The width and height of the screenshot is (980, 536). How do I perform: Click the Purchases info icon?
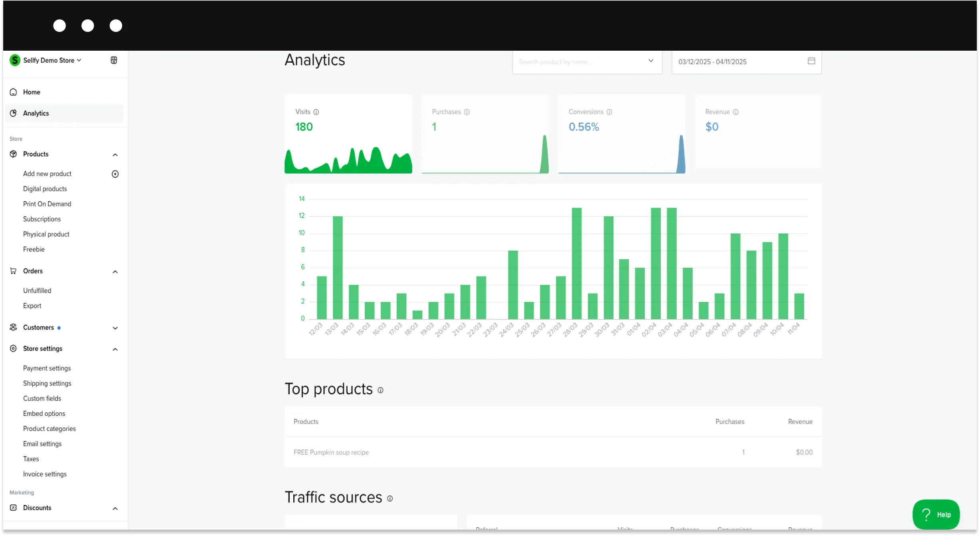tap(467, 112)
